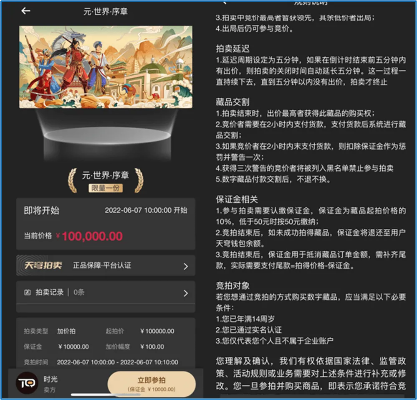Expand the 正品保障-平台认证 chevron
Viewport: 417px width, 400px height.
(x=186, y=266)
